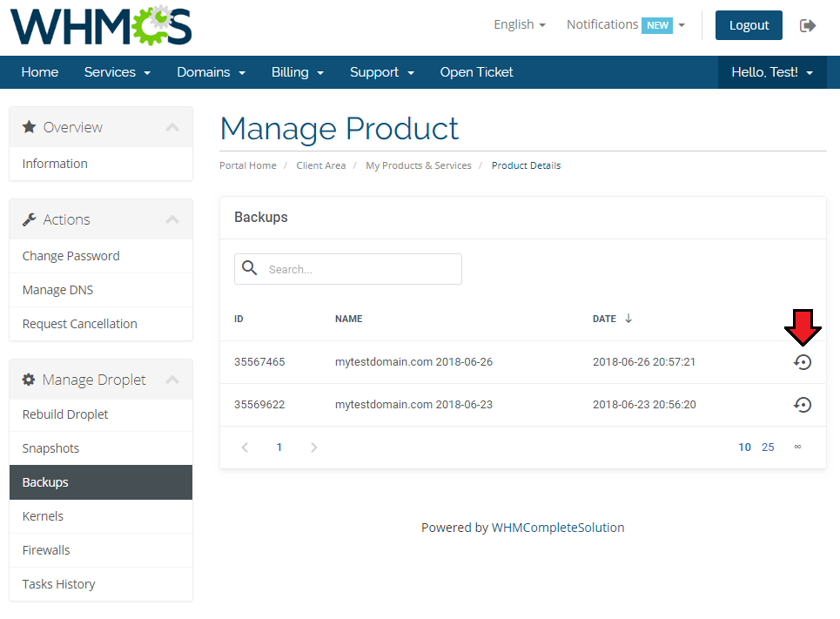Collapse the Overview panel
840x619 pixels.
[172, 127]
